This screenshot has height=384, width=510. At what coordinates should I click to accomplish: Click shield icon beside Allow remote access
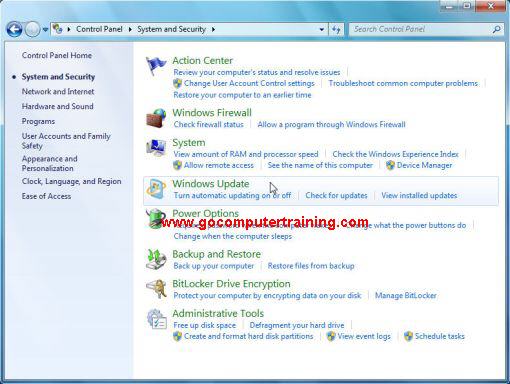[x=177, y=165]
